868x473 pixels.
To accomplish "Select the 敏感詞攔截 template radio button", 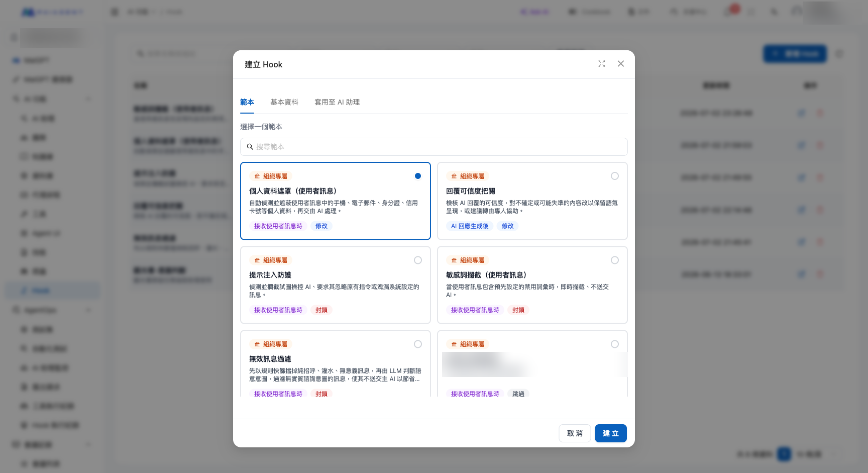I will [615, 260].
